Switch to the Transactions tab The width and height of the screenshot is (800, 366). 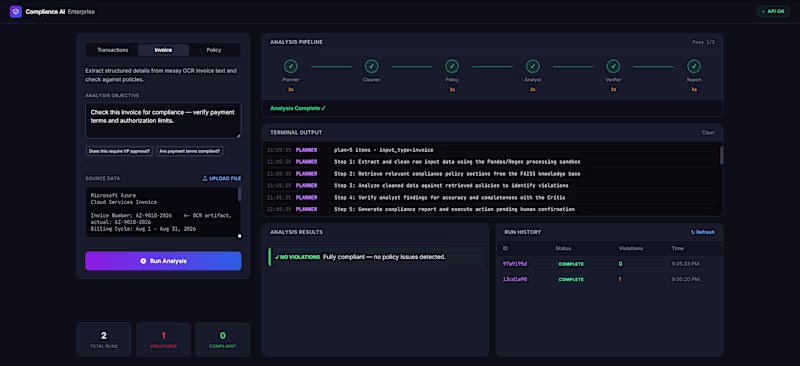(x=113, y=50)
